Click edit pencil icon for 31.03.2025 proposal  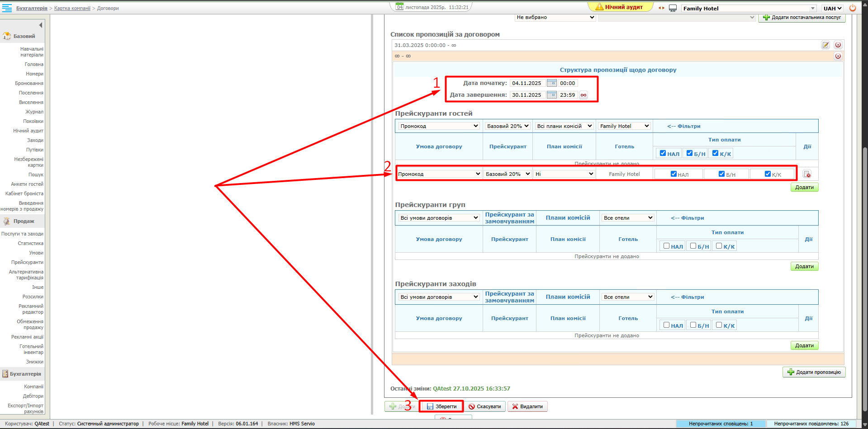825,45
